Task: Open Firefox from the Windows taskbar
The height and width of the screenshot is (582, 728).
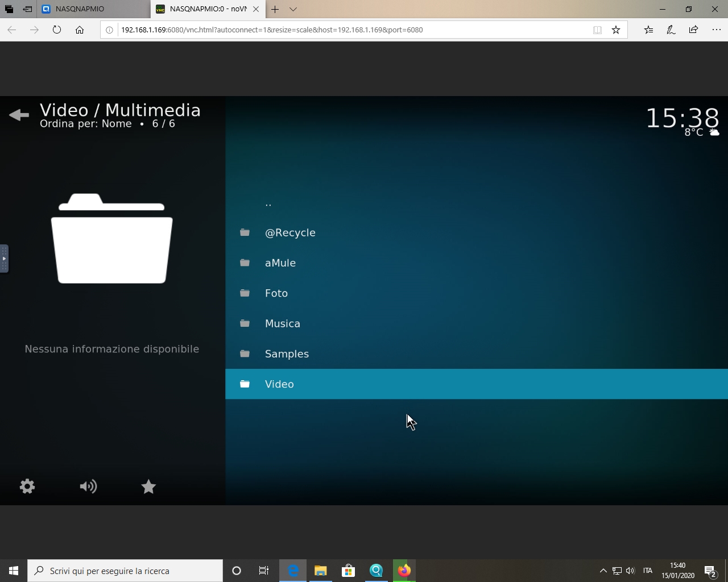Action: pyautogui.click(x=404, y=571)
